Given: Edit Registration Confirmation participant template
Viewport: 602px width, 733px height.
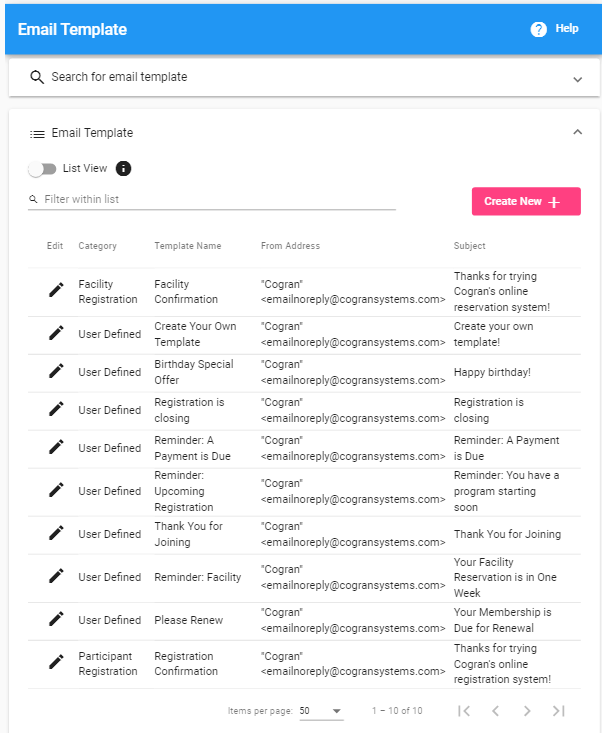Looking at the screenshot, I should tap(56, 662).
